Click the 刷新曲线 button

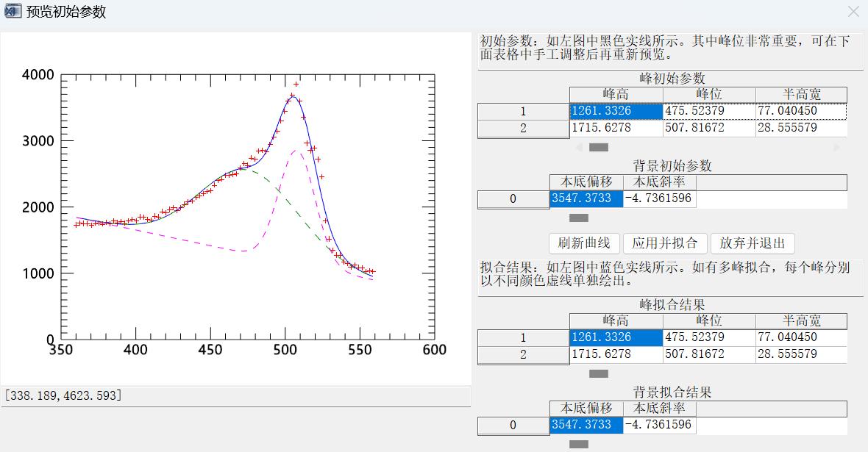tap(584, 243)
